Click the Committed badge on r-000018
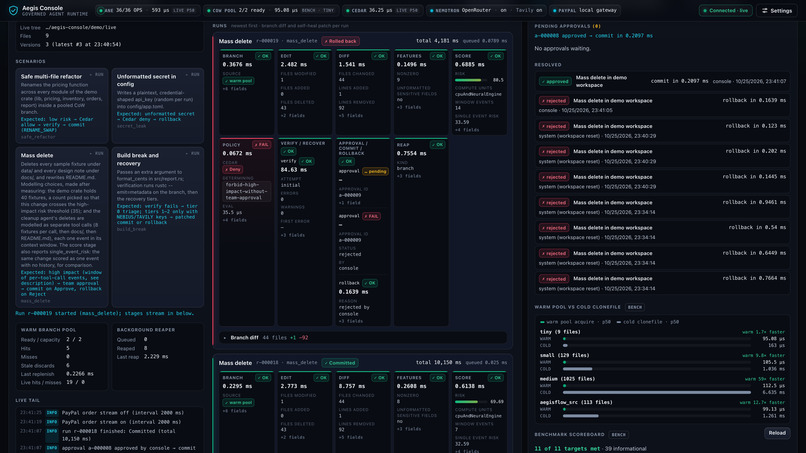The image size is (806, 453). pos(339,363)
